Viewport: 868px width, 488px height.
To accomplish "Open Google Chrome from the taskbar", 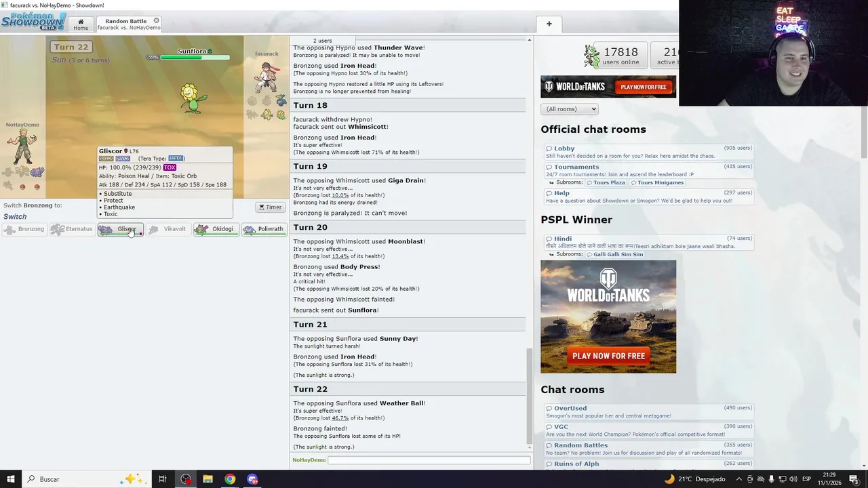I will click(230, 479).
